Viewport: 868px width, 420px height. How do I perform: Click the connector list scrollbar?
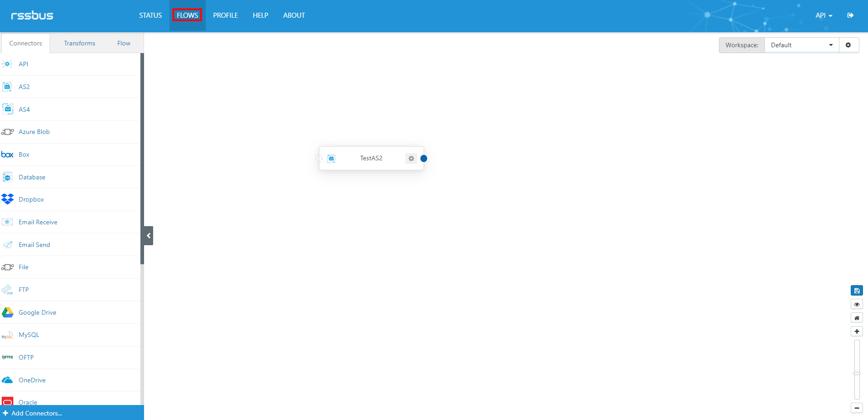(x=142, y=159)
